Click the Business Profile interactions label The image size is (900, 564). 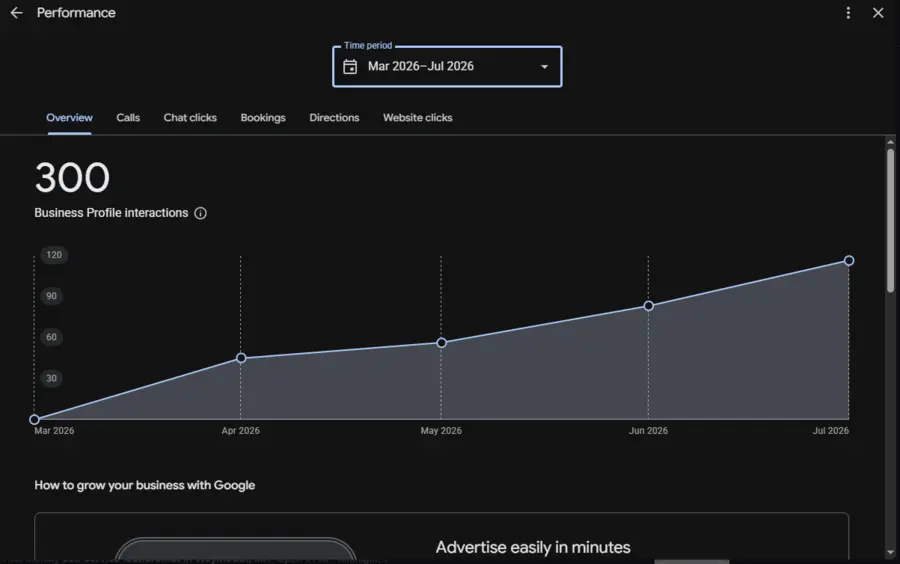click(111, 213)
